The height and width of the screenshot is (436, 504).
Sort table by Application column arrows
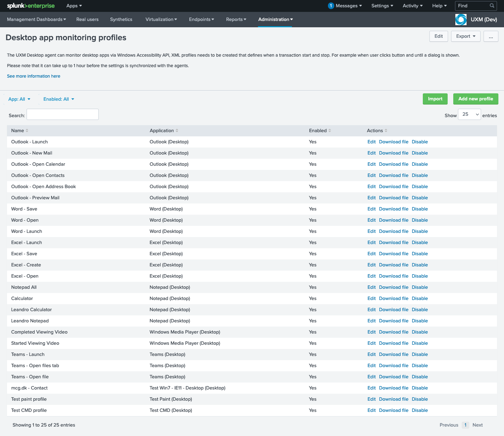(177, 131)
